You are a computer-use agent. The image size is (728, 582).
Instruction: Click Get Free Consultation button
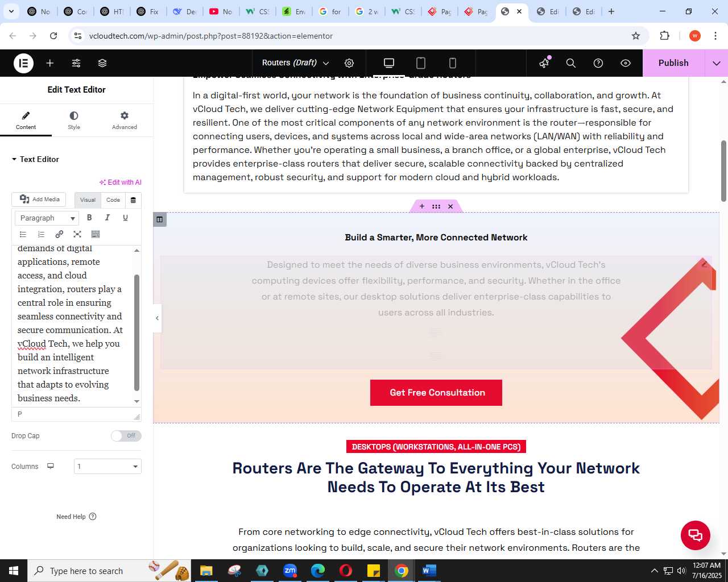(436, 393)
